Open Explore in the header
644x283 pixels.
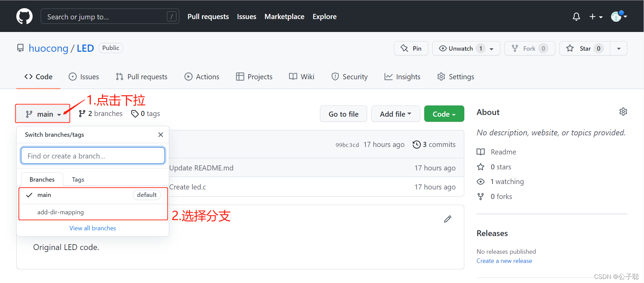click(x=324, y=16)
